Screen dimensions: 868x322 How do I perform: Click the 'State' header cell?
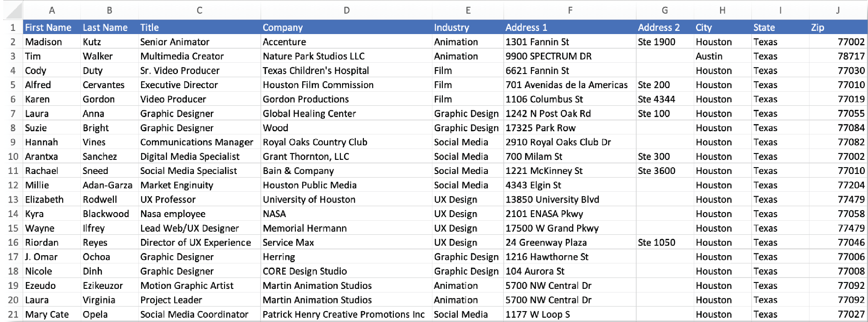point(780,27)
